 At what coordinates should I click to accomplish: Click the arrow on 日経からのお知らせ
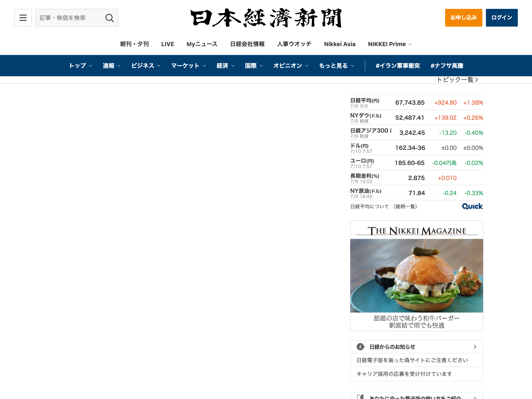pos(475,347)
